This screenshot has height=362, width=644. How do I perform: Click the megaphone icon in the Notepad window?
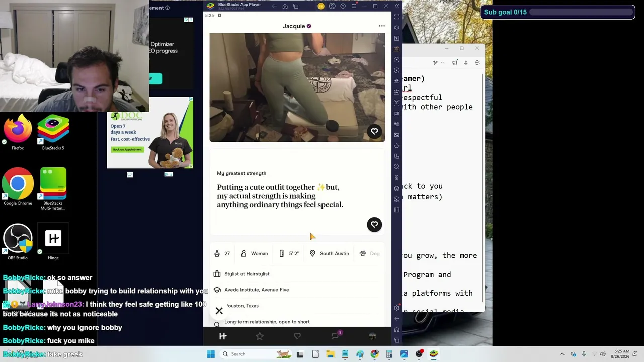pyautogui.click(x=455, y=63)
